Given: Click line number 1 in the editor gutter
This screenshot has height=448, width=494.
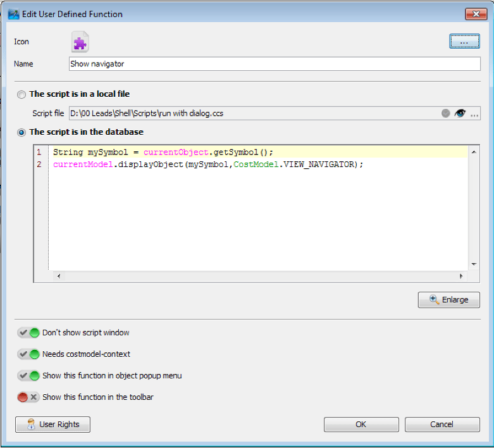Looking at the screenshot, I should coord(39,152).
